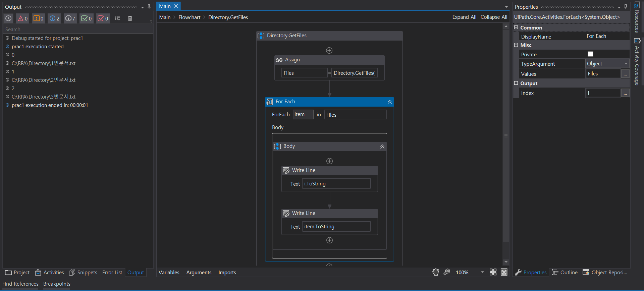Screen dimensions: 644x291
Task: Open the Variables panel
Action: [x=169, y=273]
